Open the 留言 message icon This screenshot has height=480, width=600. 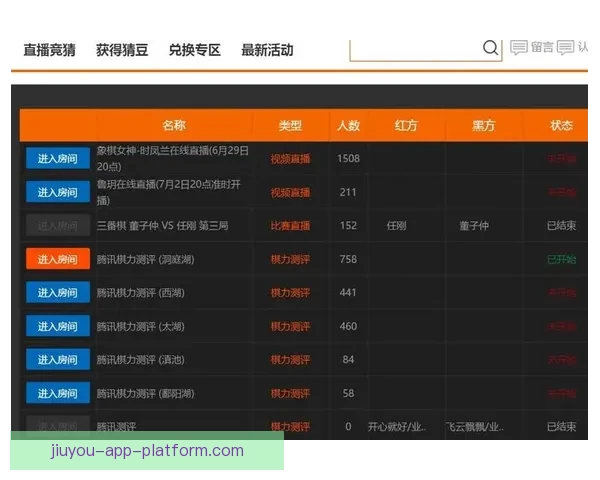coord(519,48)
